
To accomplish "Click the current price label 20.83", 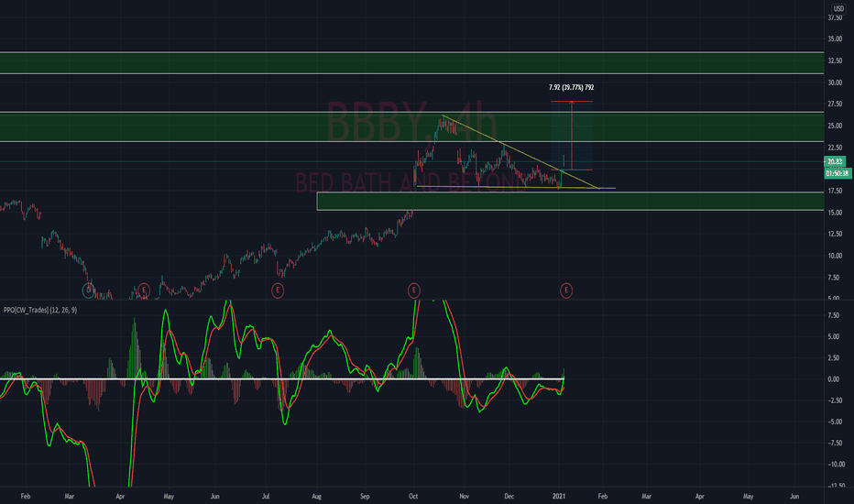I will pyautogui.click(x=835, y=161).
